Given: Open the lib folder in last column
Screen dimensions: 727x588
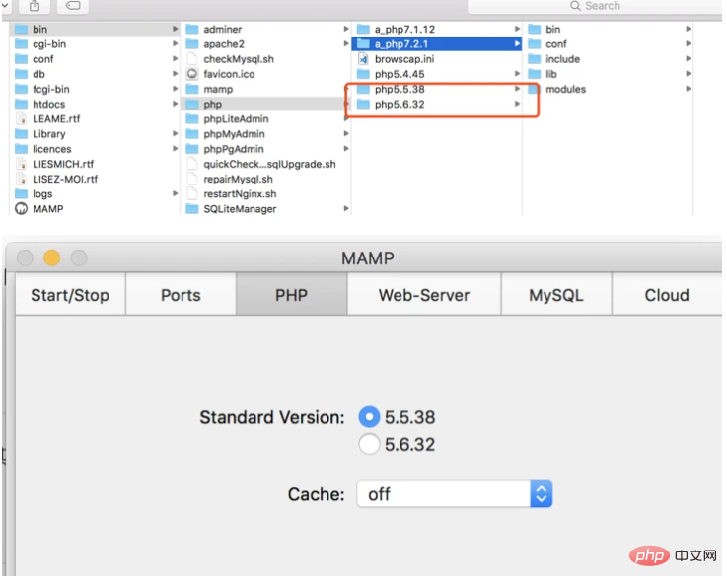Looking at the screenshot, I should pos(609,74).
